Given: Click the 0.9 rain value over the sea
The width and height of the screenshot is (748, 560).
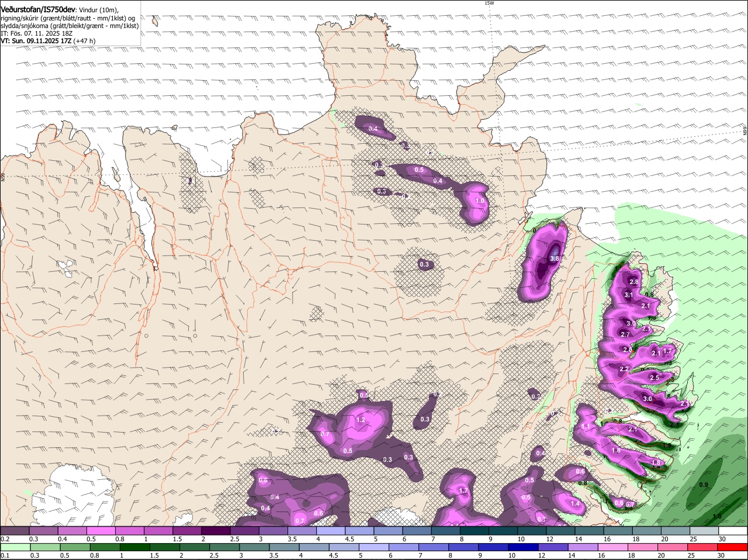Looking at the screenshot, I should pos(704,485).
